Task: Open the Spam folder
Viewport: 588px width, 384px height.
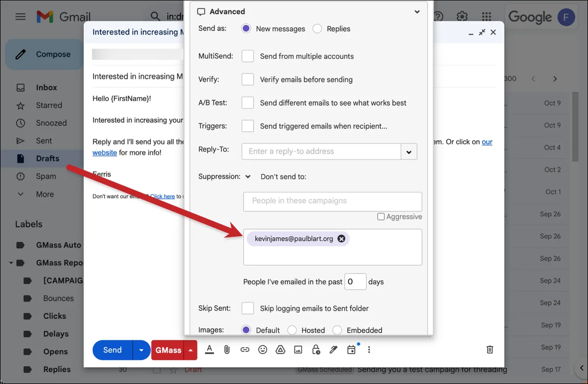Action: pyautogui.click(x=46, y=176)
